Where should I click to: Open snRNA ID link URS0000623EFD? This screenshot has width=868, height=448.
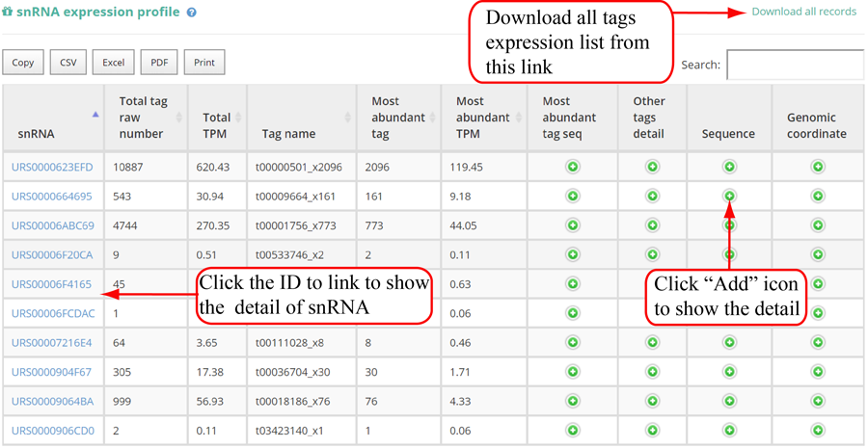click(52, 168)
